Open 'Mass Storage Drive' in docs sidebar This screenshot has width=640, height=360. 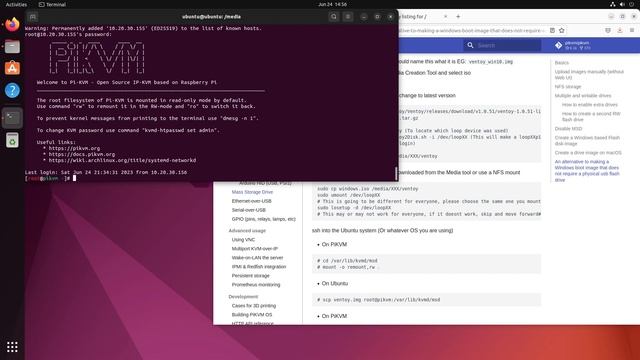tap(252, 192)
